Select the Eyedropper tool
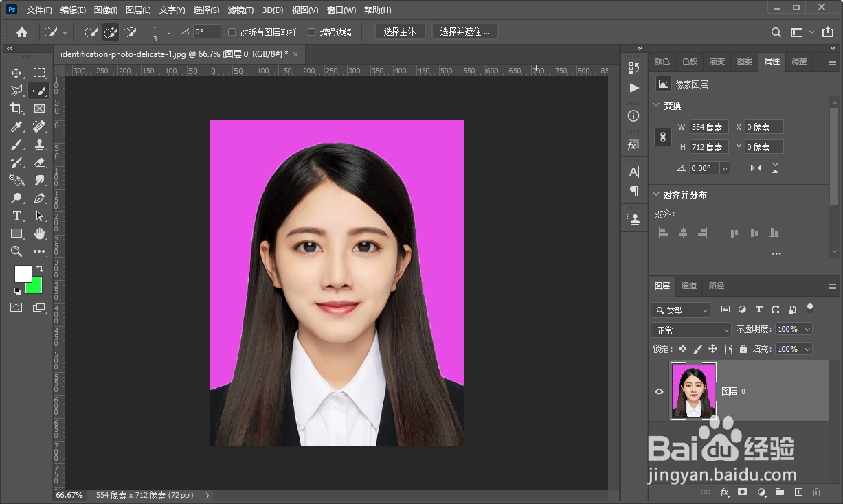 (x=16, y=126)
